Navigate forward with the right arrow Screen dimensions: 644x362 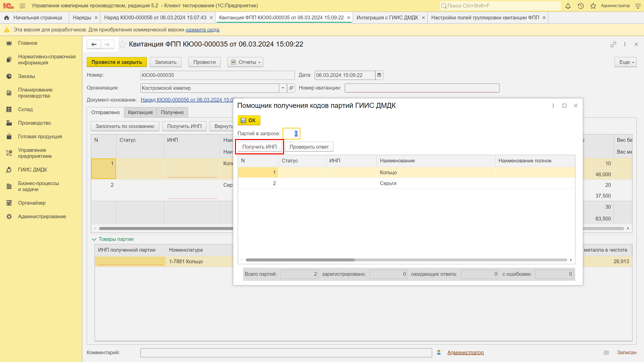point(107,44)
